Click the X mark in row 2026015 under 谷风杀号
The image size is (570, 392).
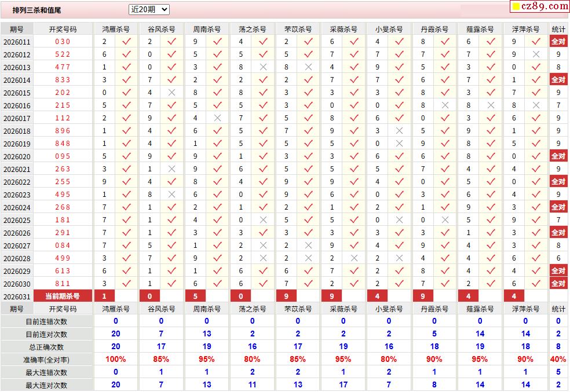(171, 93)
